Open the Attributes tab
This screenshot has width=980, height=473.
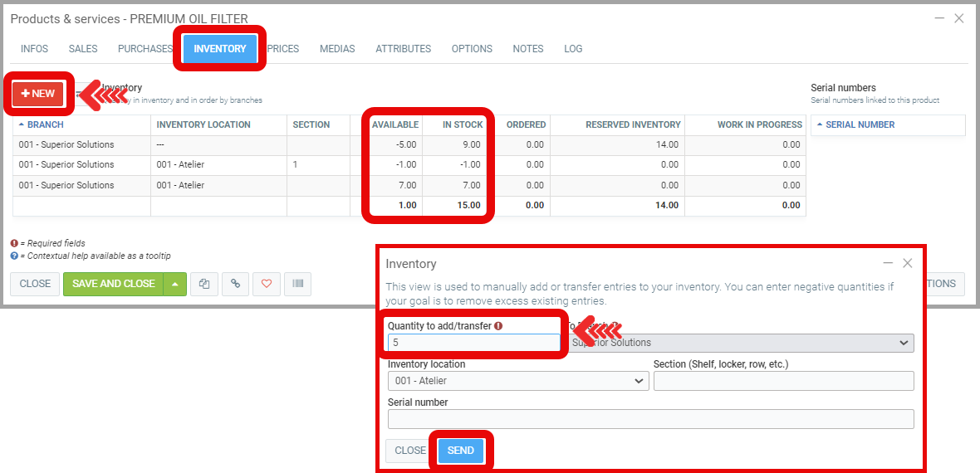(403, 49)
